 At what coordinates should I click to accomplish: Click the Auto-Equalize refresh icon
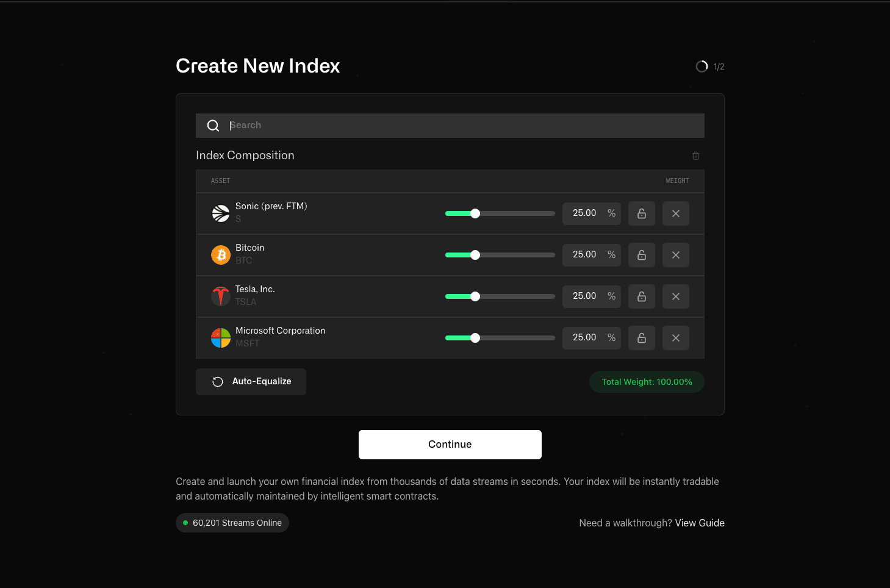[x=218, y=381]
